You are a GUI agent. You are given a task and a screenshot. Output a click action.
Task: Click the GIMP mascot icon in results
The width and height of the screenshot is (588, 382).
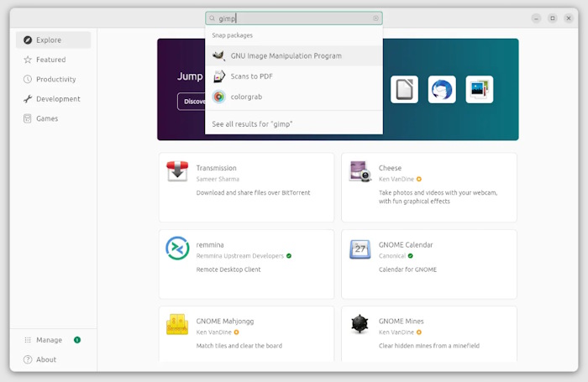point(218,56)
